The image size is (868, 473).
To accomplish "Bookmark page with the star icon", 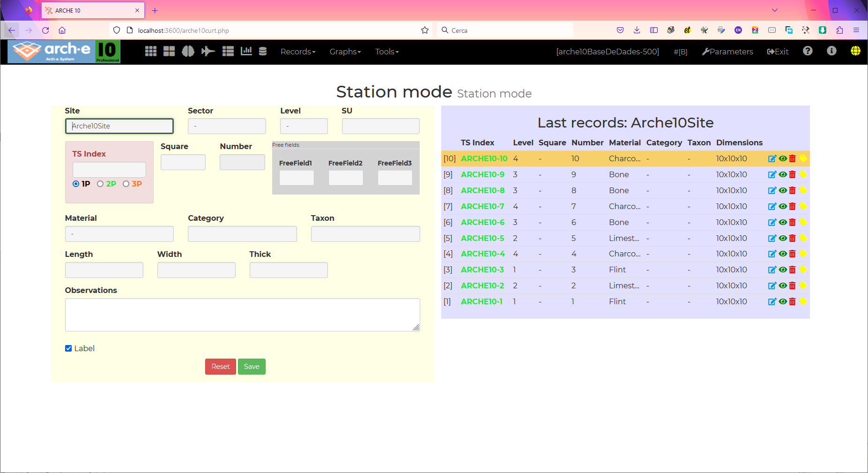I will 425,30.
